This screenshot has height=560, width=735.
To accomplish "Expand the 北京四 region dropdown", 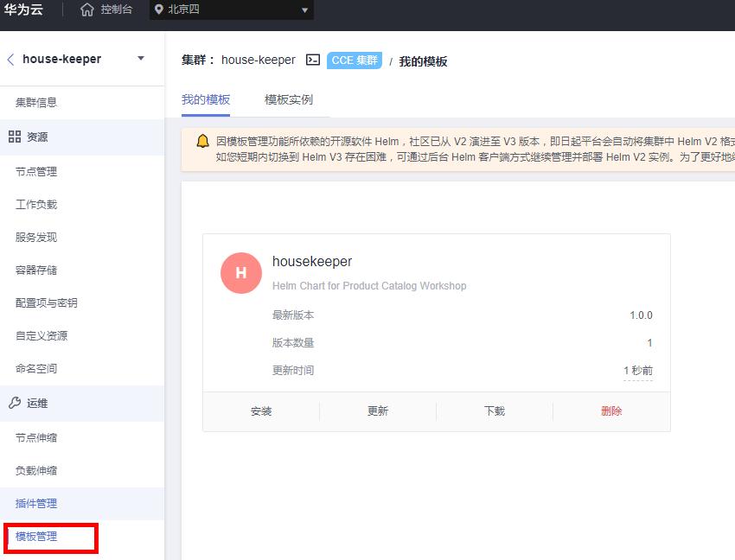I will [x=303, y=11].
